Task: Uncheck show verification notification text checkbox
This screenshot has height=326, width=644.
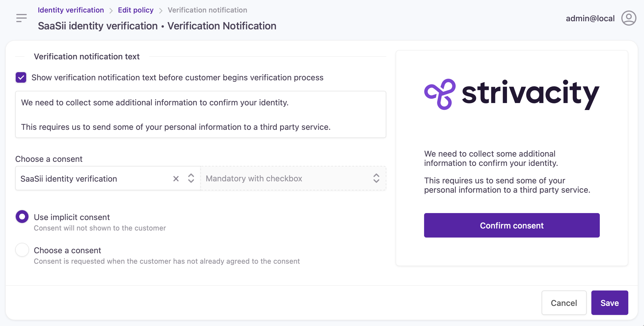Action: (21, 78)
